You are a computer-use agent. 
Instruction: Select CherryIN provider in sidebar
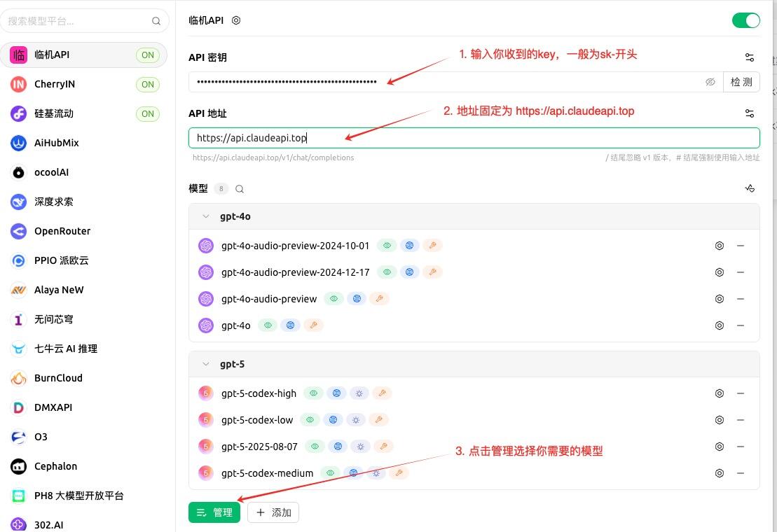click(x=83, y=84)
